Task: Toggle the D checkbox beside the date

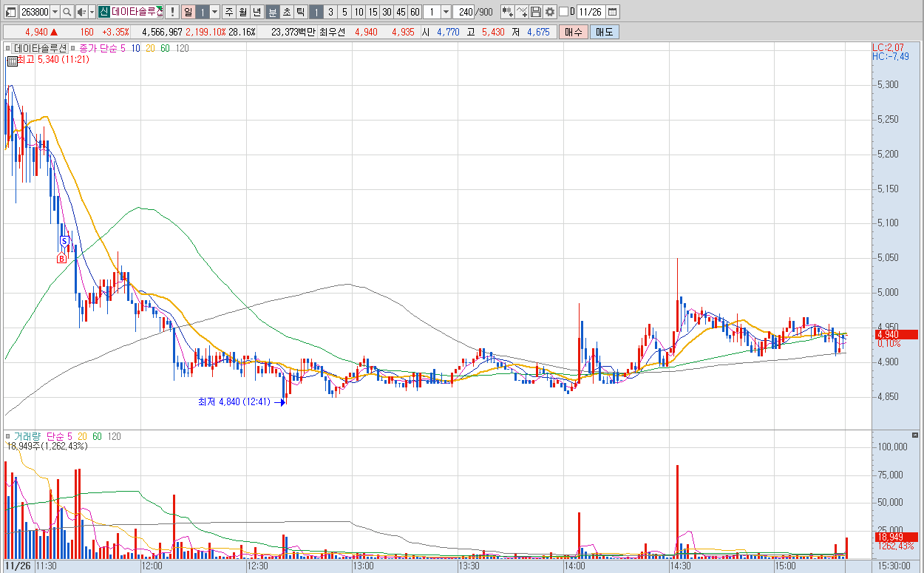Action: [x=563, y=12]
